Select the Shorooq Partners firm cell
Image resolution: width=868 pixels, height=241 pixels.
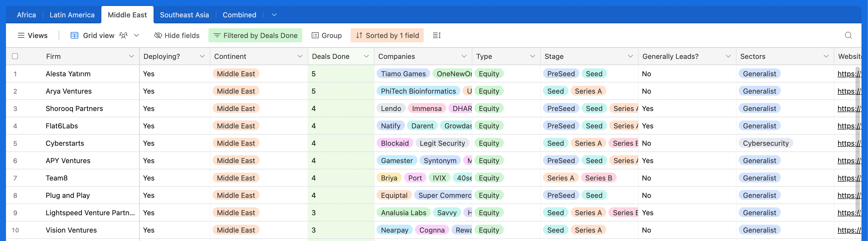[74, 108]
